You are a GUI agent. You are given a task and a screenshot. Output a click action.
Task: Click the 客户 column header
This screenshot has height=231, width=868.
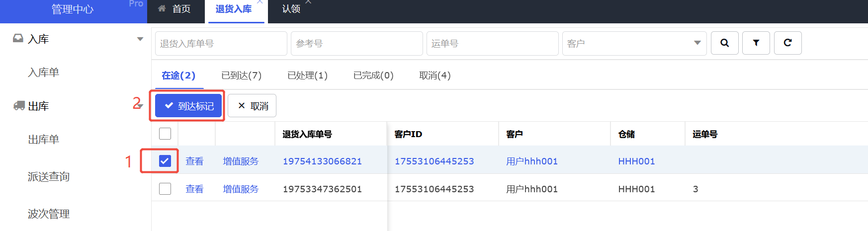click(x=515, y=134)
